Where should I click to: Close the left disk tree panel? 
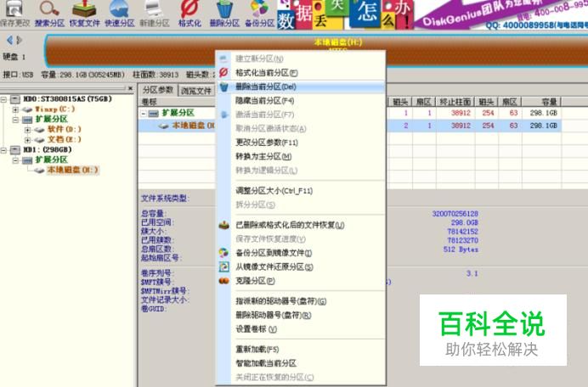(130, 88)
